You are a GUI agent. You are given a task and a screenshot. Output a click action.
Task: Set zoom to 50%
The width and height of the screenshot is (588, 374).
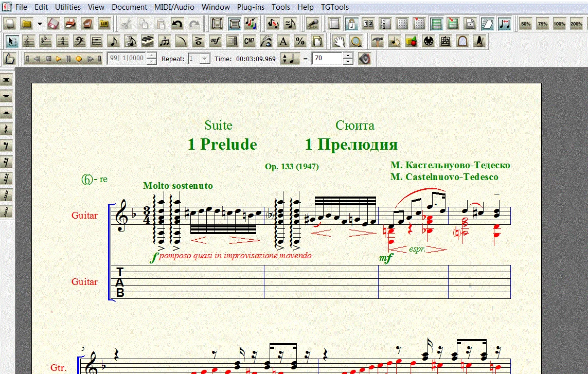(525, 24)
